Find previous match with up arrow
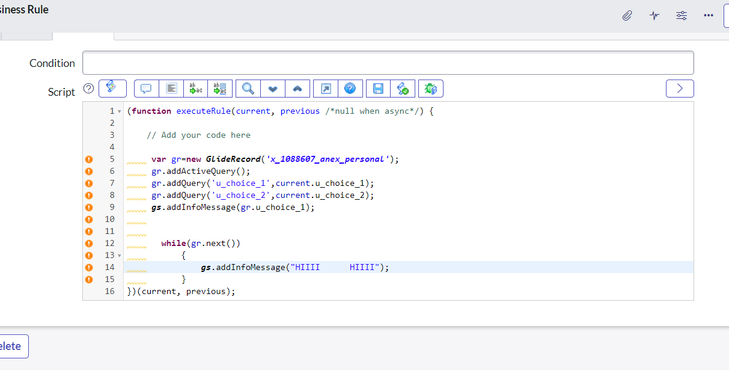 tap(298, 88)
